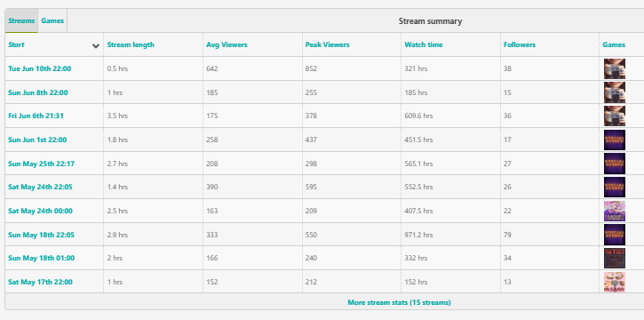Sort table by Stream length column
Screen dimensions: 644x320
pyautogui.click(x=131, y=44)
